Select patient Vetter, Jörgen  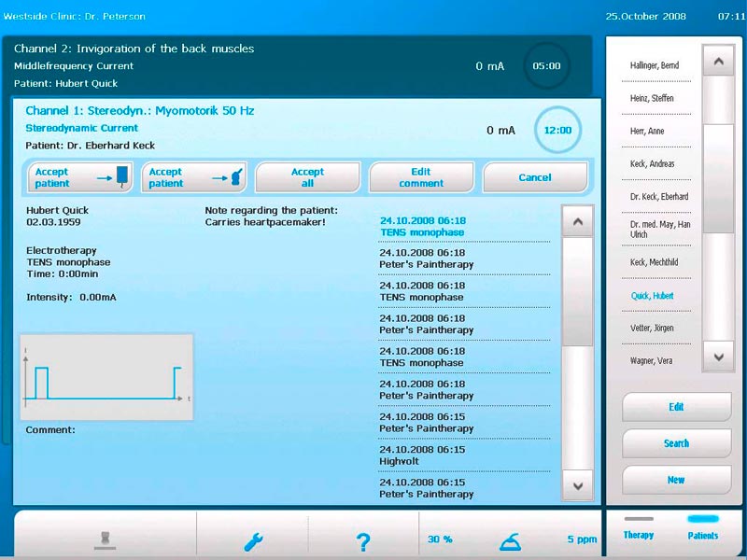pyautogui.click(x=655, y=329)
